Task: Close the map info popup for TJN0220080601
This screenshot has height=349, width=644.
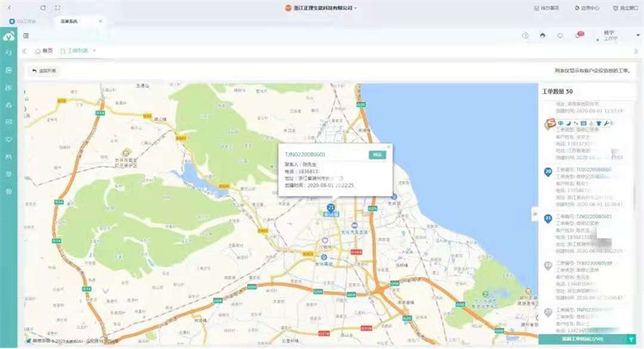Action: [x=388, y=146]
